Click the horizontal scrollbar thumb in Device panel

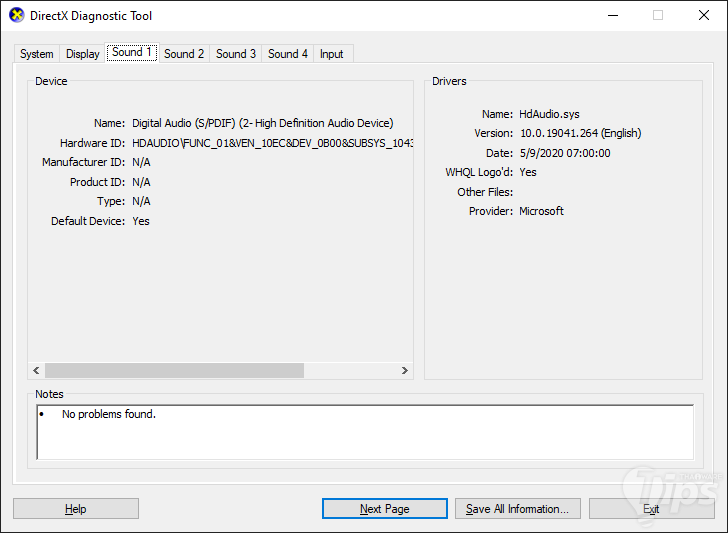(x=175, y=370)
